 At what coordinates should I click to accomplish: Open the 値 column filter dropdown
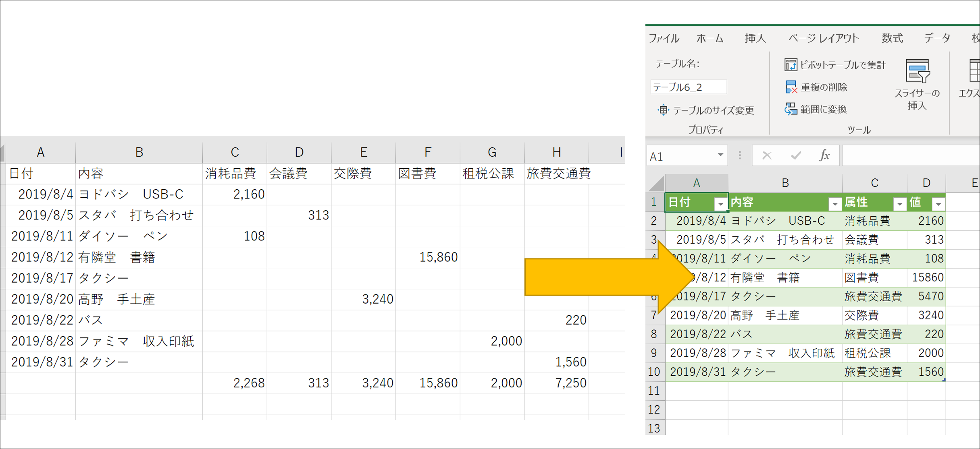(938, 204)
